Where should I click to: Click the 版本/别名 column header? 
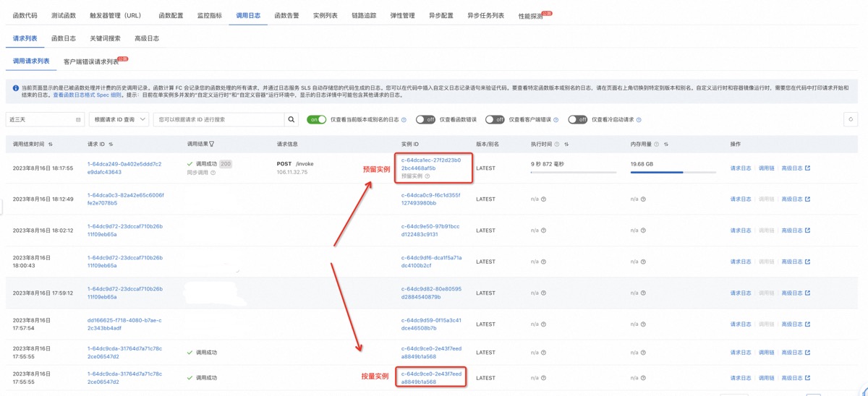[x=487, y=145]
